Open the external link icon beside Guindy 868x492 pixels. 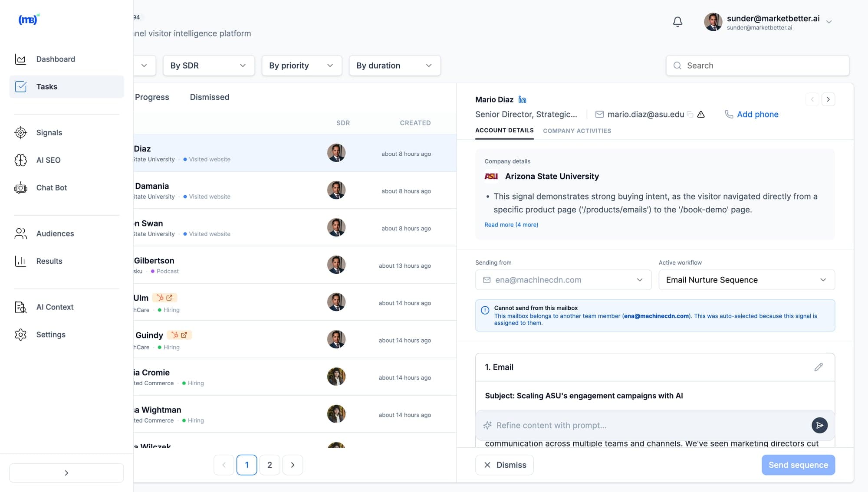(x=185, y=335)
